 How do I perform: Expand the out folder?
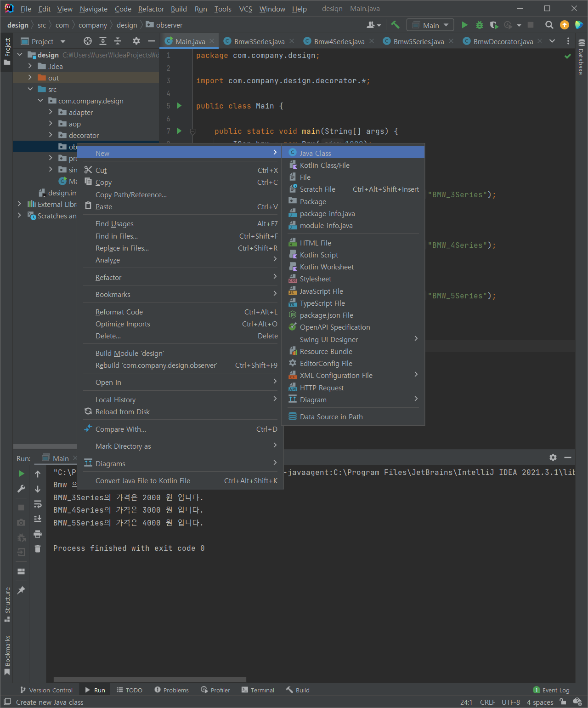click(x=30, y=78)
